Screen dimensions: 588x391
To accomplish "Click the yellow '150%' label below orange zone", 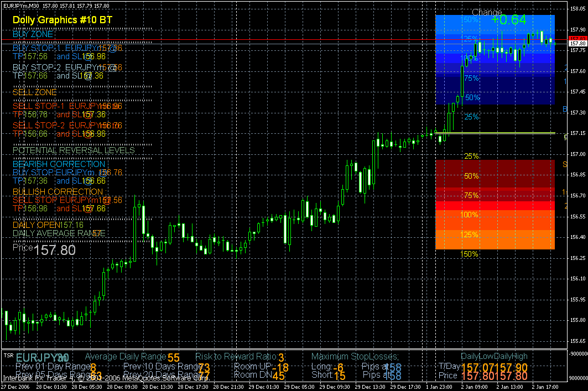I will point(469,254).
